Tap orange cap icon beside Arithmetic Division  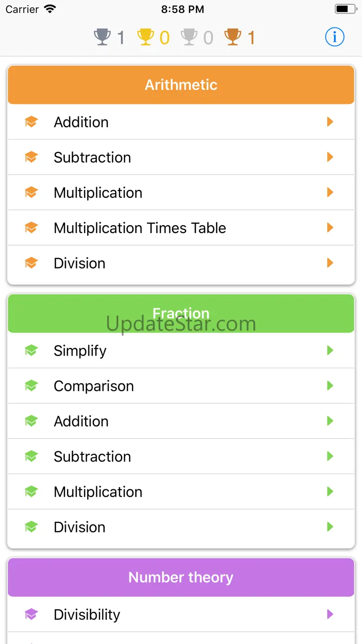[x=31, y=263]
